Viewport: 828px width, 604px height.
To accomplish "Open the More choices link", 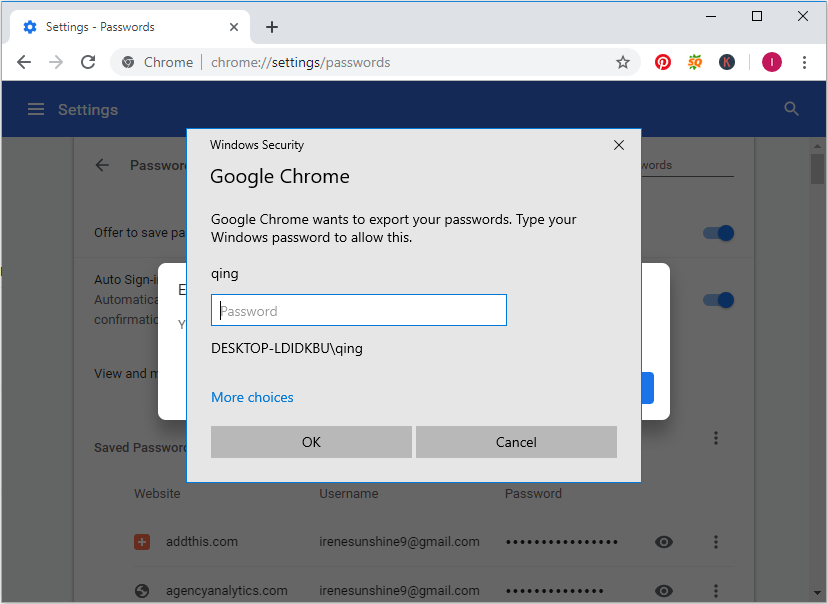I will [252, 397].
